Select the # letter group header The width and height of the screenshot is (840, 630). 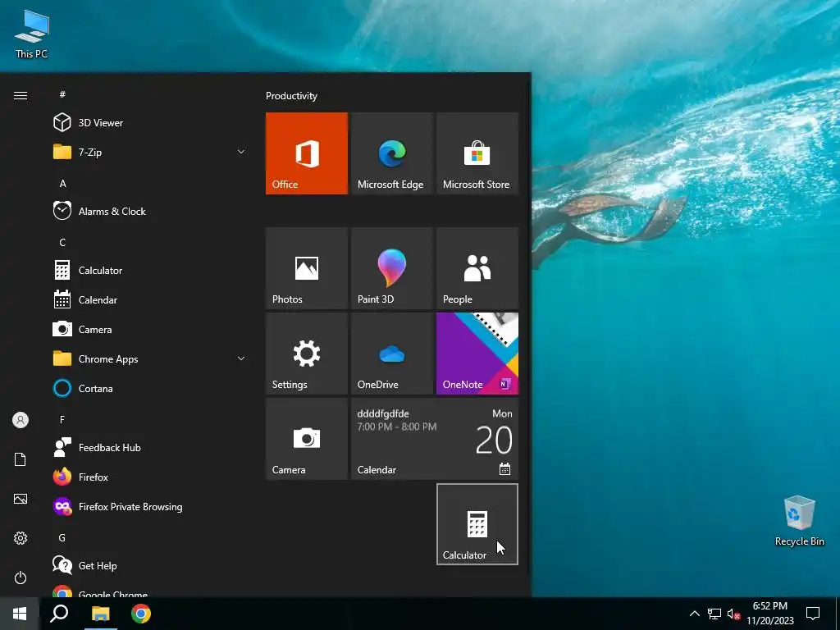[x=62, y=94]
